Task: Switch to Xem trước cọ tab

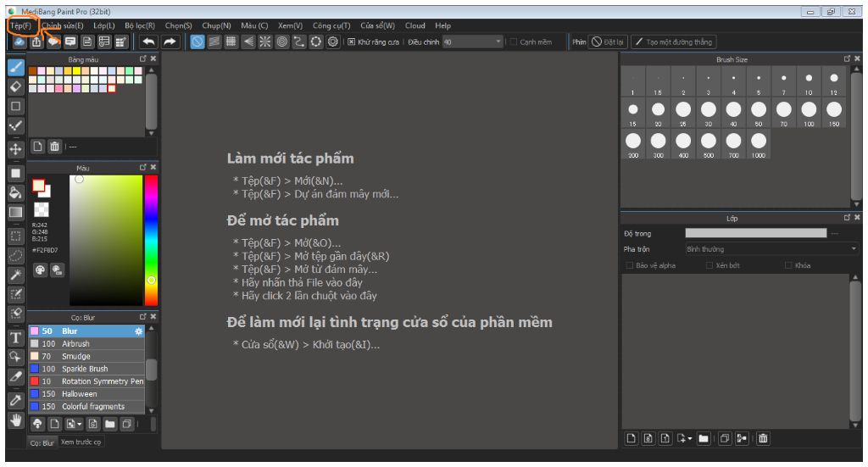Action: pos(81,442)
